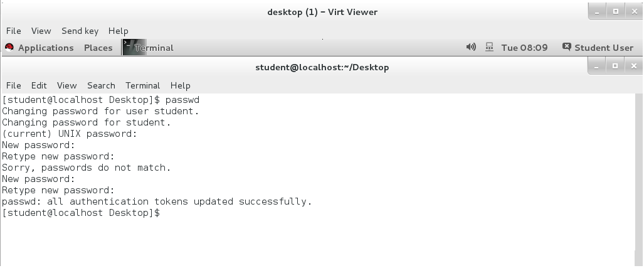
Task: Open the terminal's Terminal menu
Action: tap(142, 85)
